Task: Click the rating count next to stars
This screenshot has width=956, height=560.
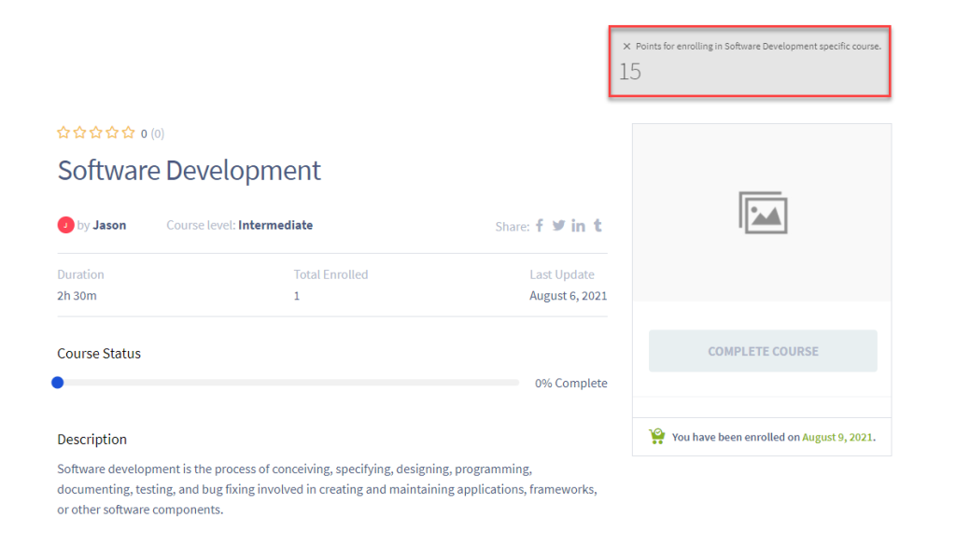Action: click(x=152, y=133)
